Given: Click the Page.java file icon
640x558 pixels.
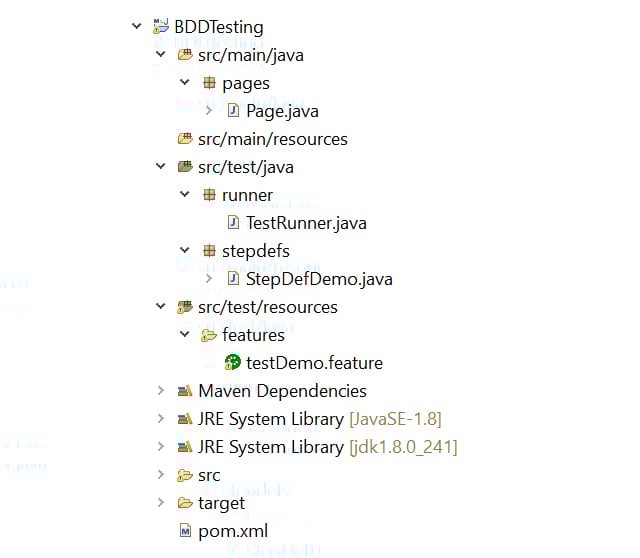Looking at the screenshot, I should point(233,111).
